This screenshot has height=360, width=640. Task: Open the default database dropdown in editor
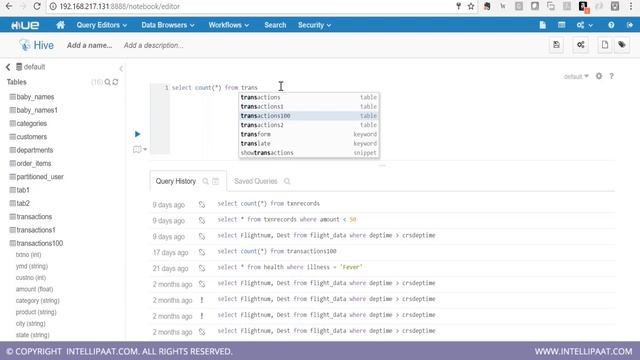pyautogui.click(x=576, y=76)
